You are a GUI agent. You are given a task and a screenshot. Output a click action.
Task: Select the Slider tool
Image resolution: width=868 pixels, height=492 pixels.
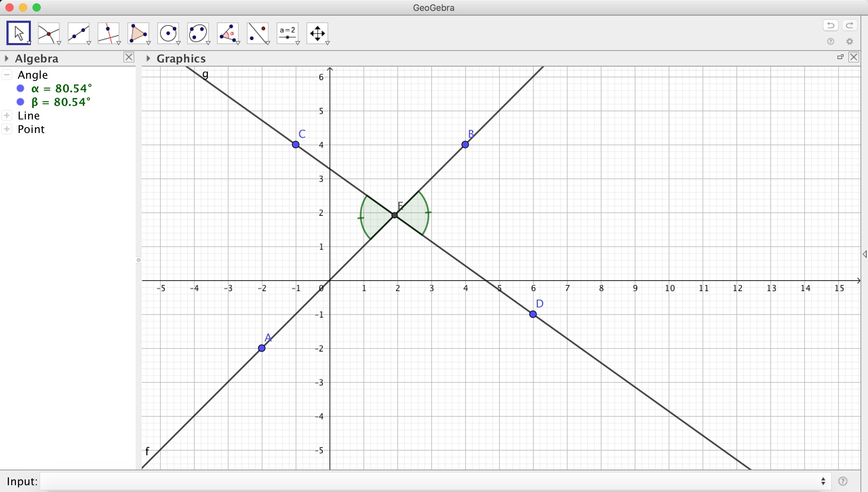tap(288, 33)
